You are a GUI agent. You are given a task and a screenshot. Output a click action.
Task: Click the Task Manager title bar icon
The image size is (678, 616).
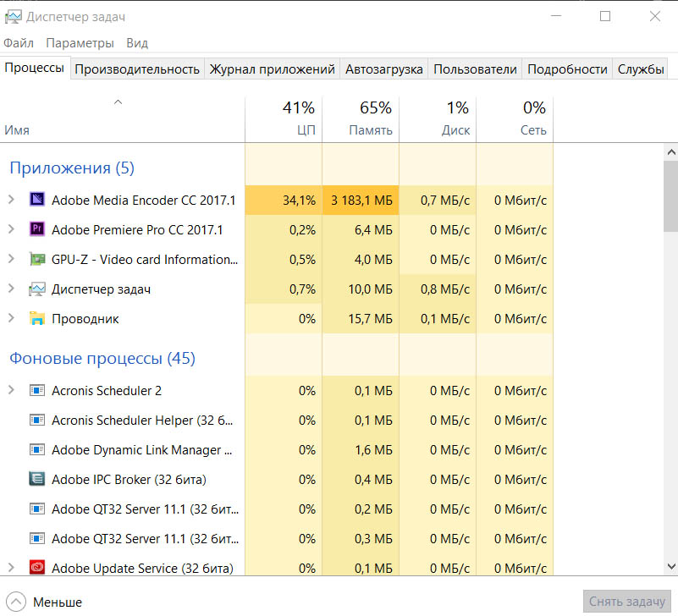click(x=13, y=17)
